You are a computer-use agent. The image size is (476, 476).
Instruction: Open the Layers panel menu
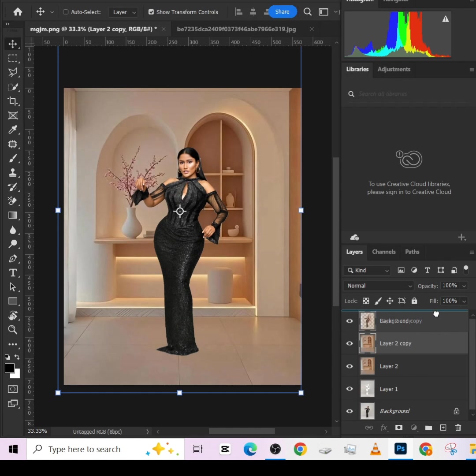click(472, 252)
